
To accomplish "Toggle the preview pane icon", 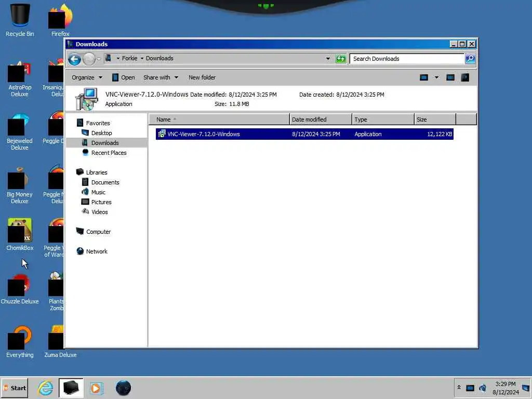I will click(450, 77).
